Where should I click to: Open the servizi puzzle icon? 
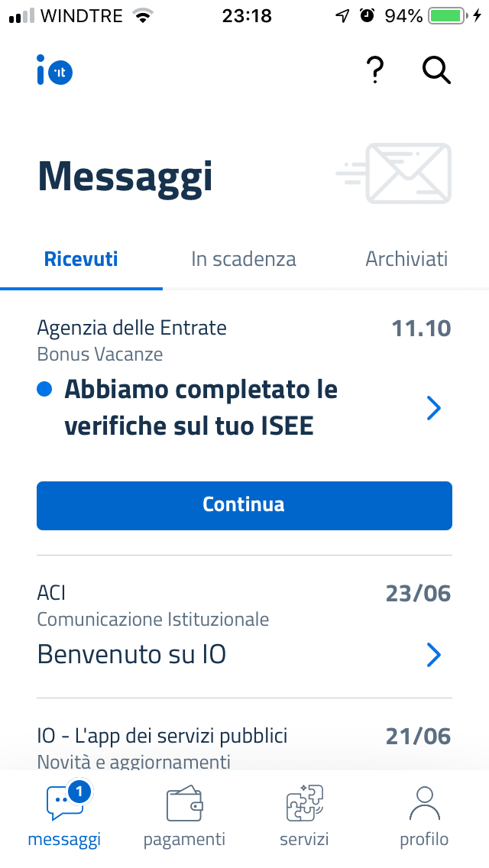304,805
